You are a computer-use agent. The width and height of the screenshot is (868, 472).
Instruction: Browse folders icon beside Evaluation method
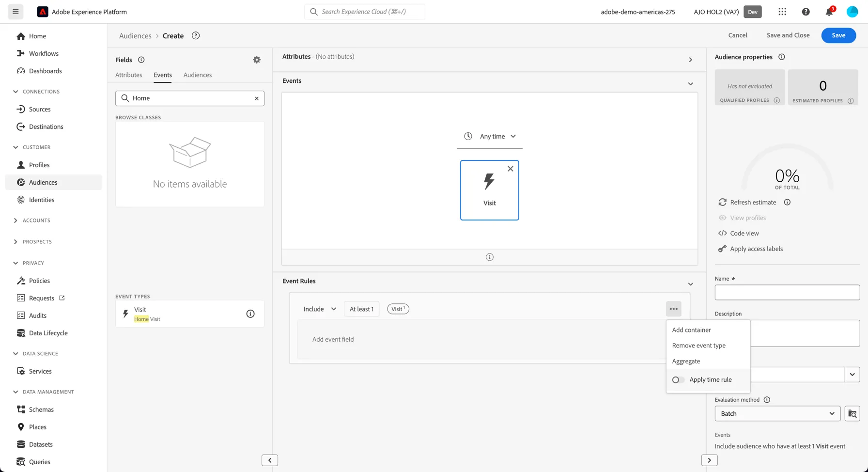coord(852,414)
